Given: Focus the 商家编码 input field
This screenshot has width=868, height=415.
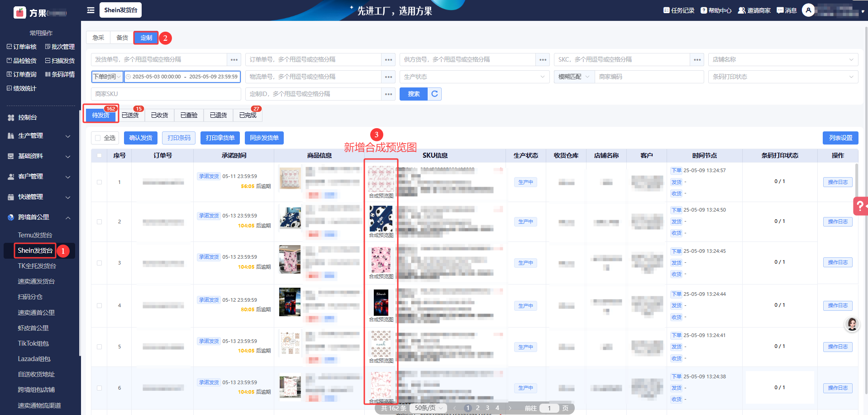Looking at the screenshot, I should (649, 77).
